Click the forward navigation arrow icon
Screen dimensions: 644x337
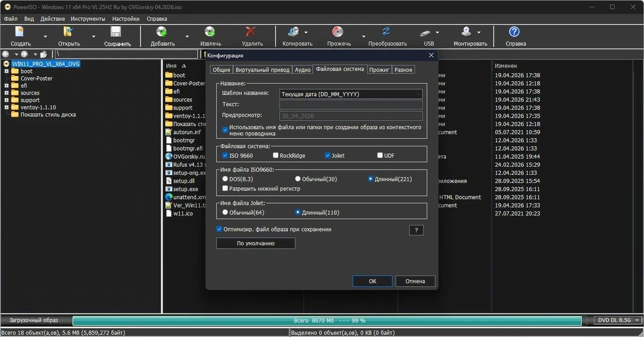pyautogui.click(x=25, y=54)
